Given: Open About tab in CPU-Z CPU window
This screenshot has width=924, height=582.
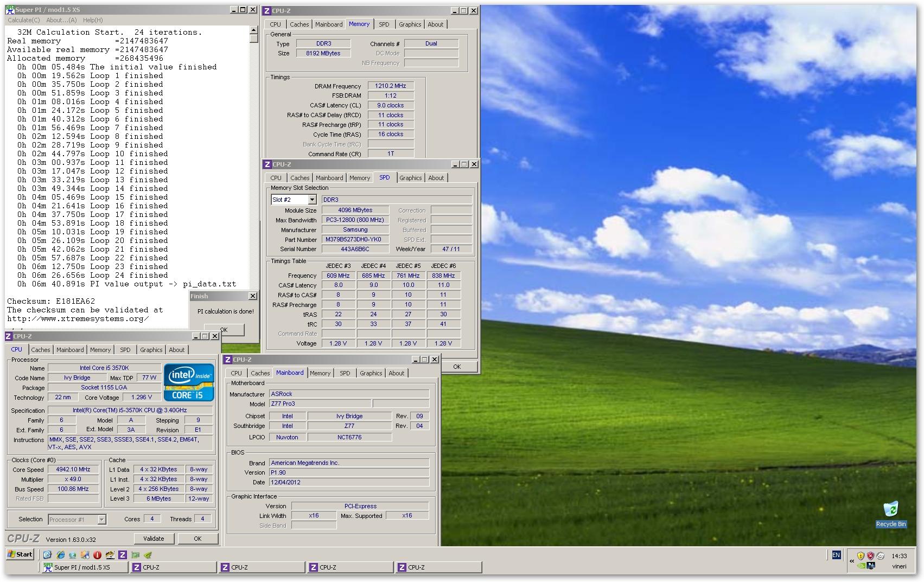Looking at the screenshot, I should point(176,350).
